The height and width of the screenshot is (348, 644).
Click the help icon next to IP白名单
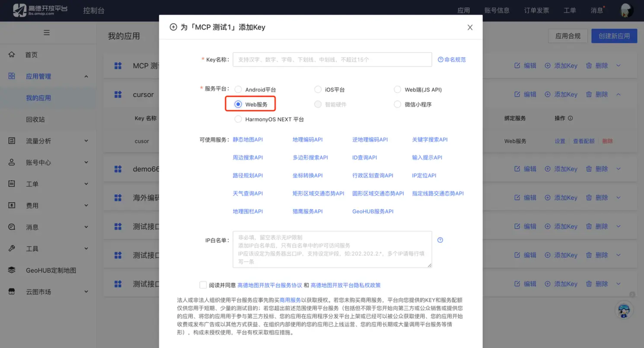click(440, 240)
